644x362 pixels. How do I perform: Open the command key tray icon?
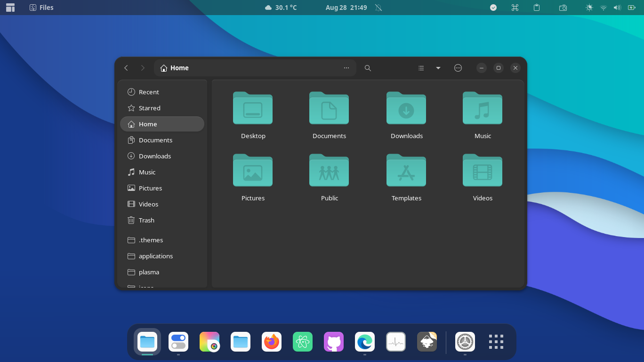515,8
